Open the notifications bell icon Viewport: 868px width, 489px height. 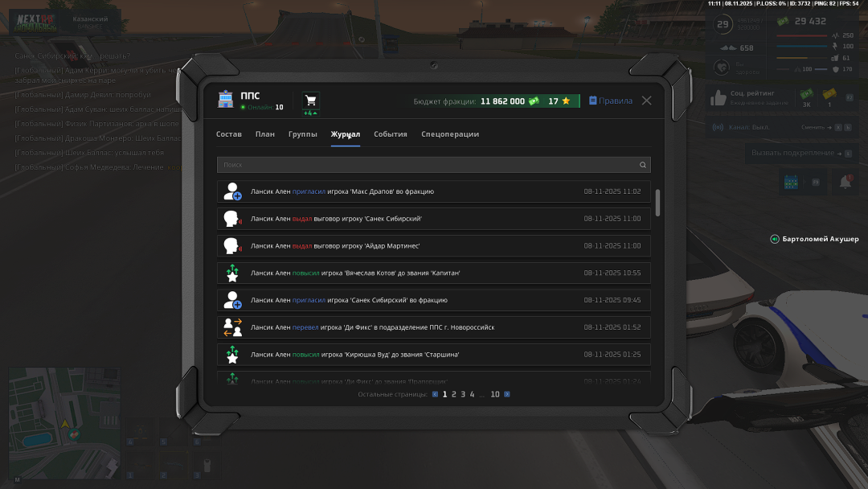tap(845, 182)
